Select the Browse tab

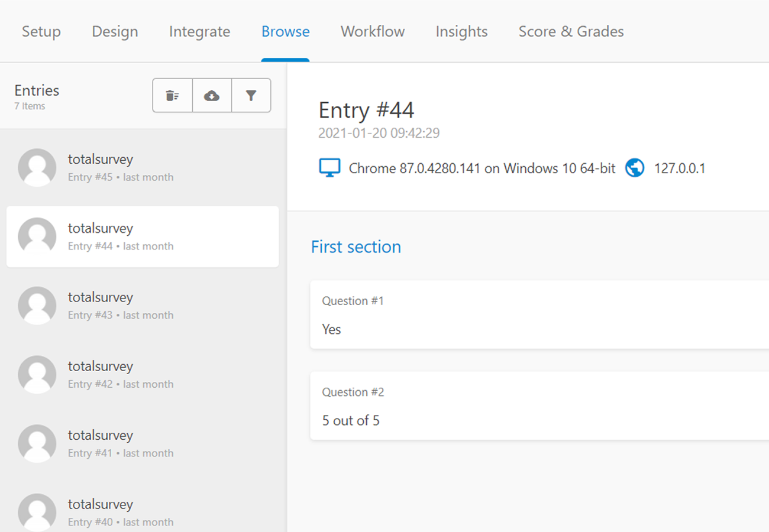pyautogui.click(x=285, y=31)
